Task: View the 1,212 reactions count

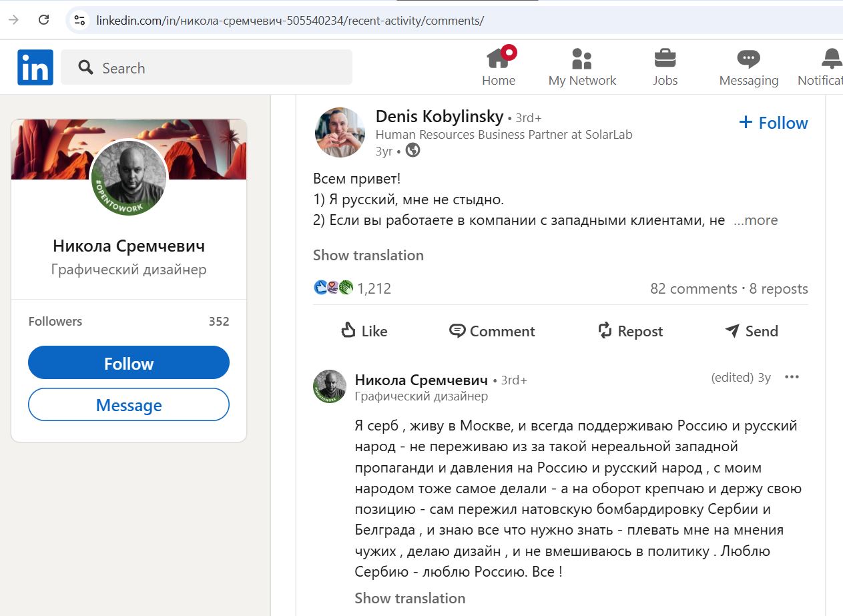Action: click(374, 288)
